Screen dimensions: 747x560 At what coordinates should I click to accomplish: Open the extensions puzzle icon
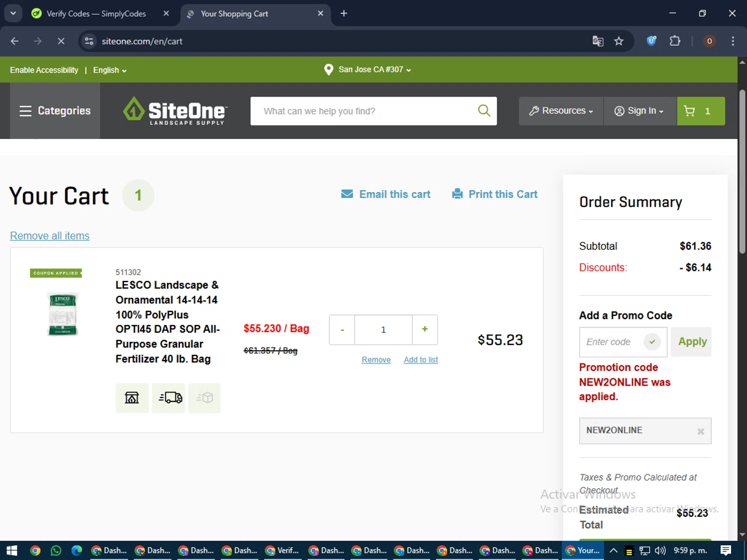point(675,41)
